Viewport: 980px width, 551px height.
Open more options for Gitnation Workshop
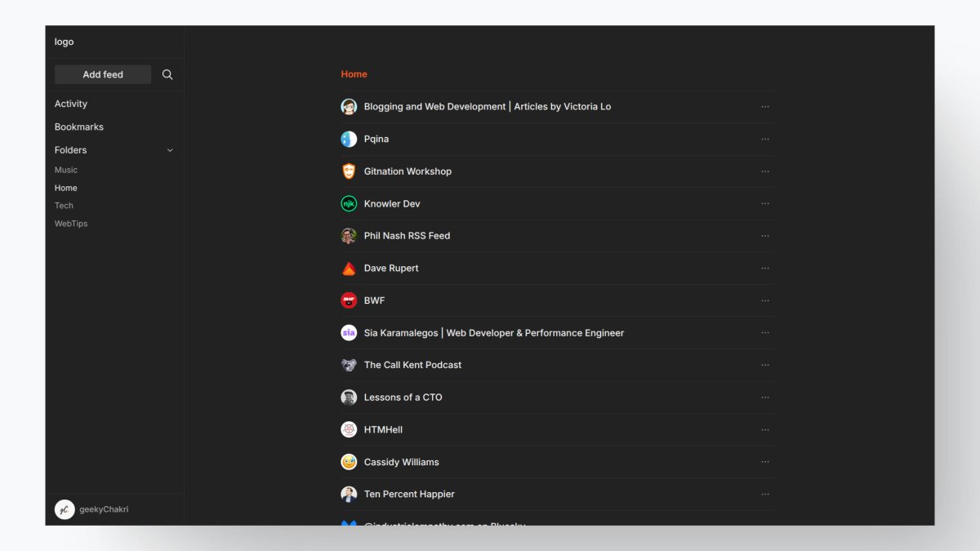click(x=765, y=171)
